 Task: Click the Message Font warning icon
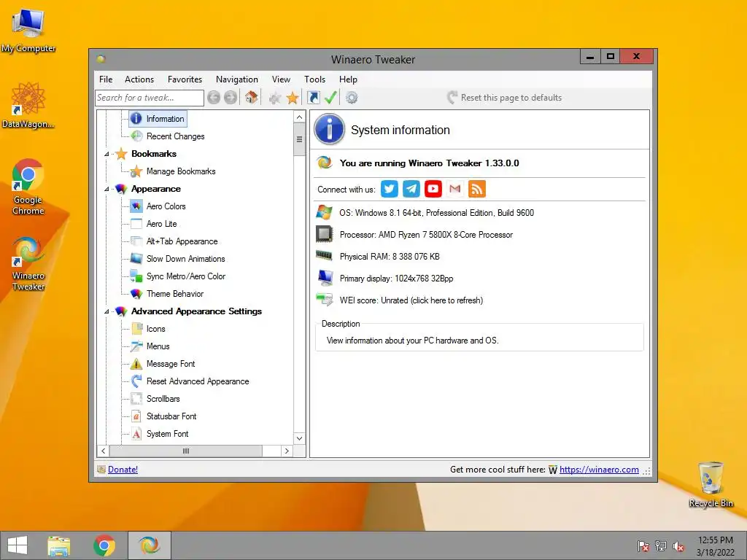pyautogui.click(x=136, y=364)
